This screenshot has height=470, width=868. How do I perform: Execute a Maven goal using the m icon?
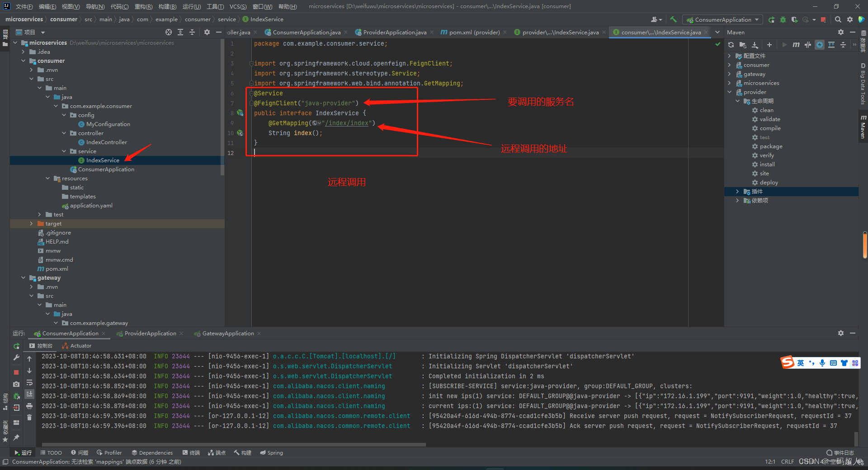tap(796, 45)
